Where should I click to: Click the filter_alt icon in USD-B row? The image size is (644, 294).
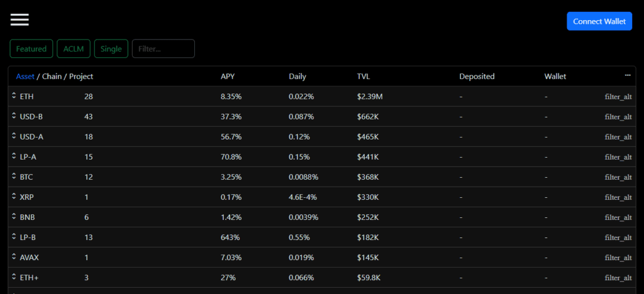point(618,117)
